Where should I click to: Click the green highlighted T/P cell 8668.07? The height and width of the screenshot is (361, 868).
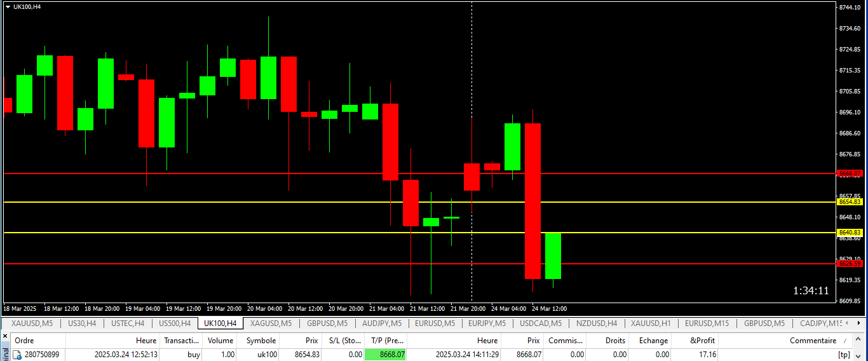coord(385,355)
